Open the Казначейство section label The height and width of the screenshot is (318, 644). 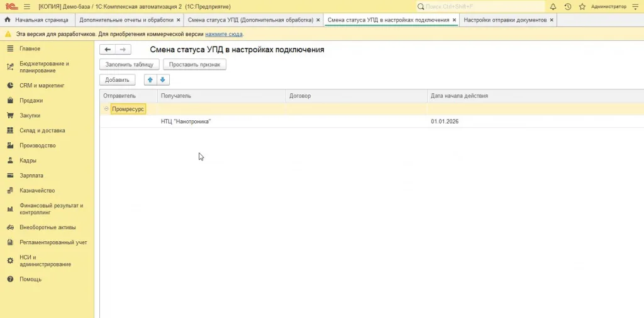[x=37, y=190]
